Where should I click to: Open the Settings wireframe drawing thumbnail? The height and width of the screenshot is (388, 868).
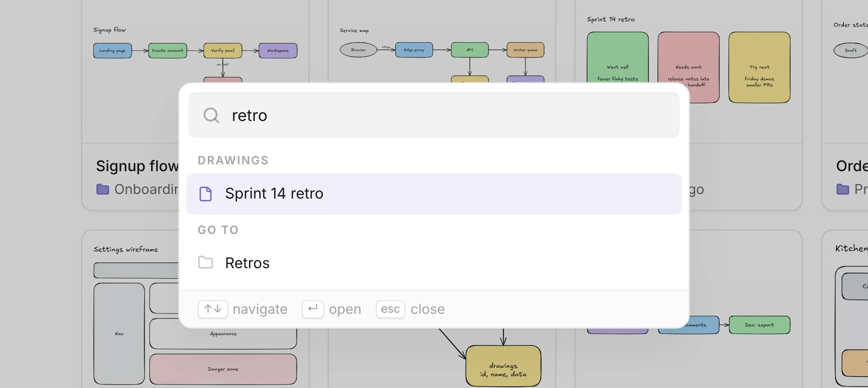point(130,309)
